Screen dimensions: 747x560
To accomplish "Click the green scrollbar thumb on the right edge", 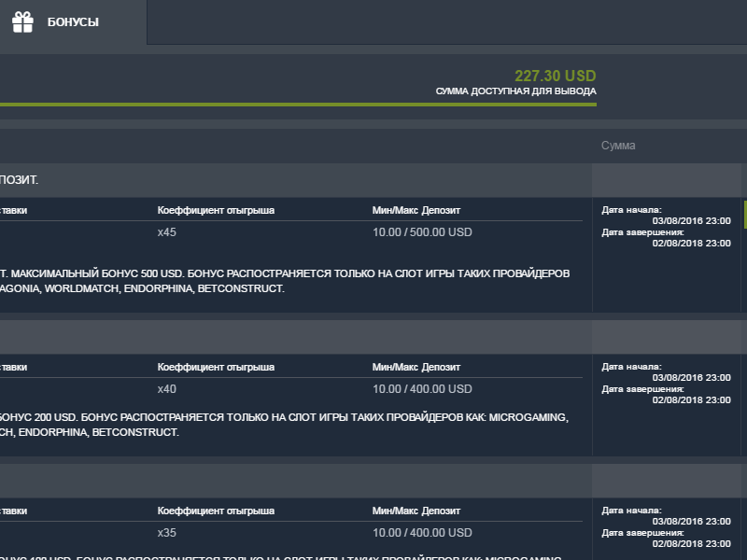I will tap(744, 214).
